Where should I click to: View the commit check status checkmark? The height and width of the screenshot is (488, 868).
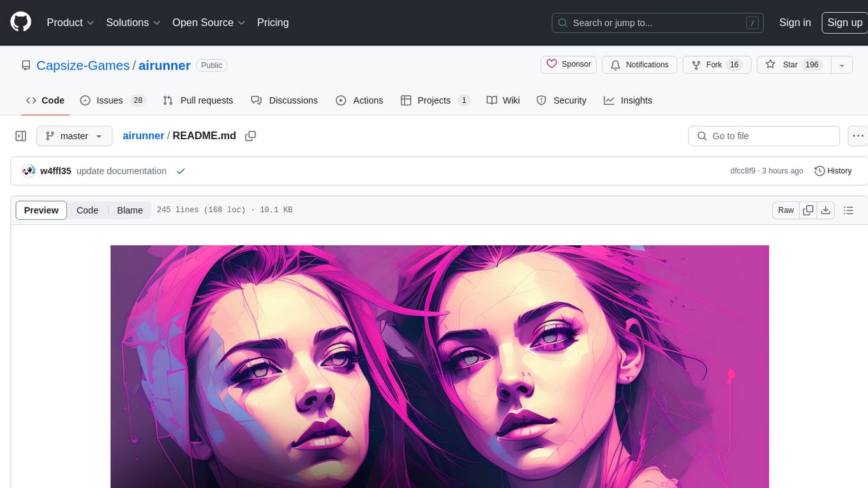[181, 171]
